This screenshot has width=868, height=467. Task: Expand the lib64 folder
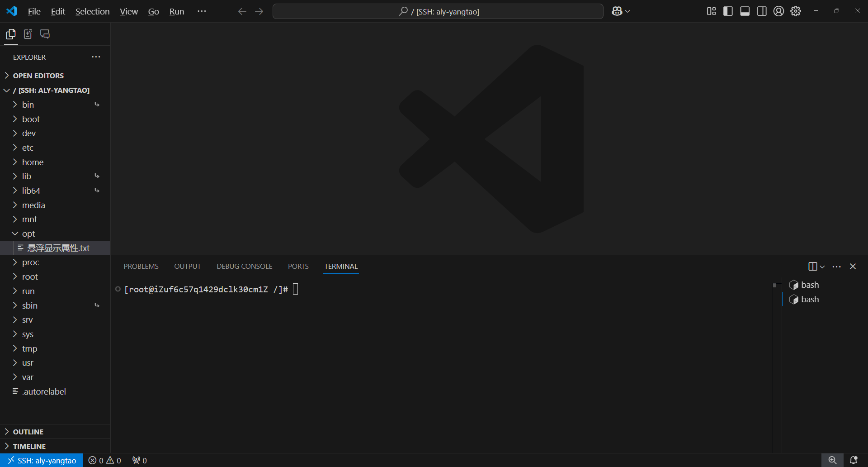(55, 191)
